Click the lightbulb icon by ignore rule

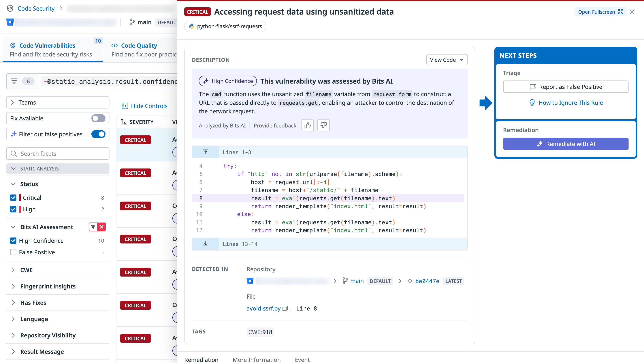click(x=532, y=103)
